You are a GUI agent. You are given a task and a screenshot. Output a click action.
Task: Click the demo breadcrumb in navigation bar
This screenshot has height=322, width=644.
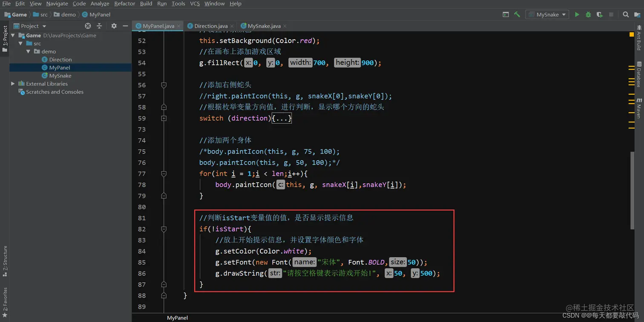coord(65,15)
